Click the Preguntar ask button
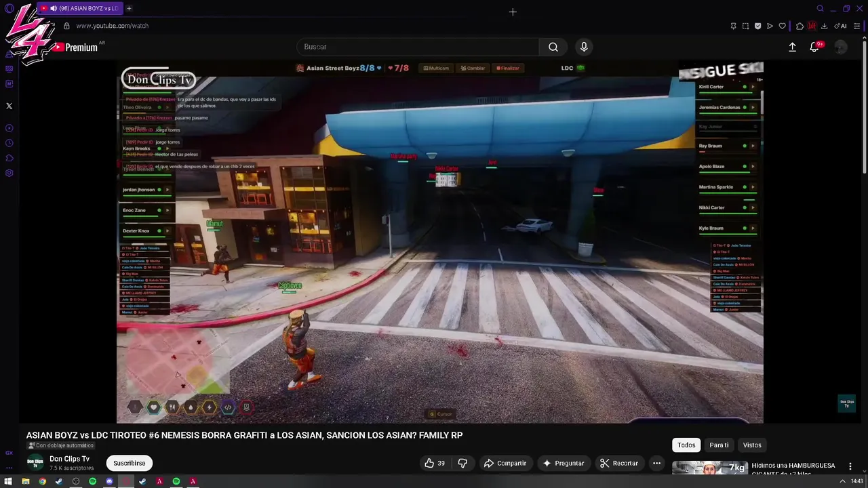This screenshot has width=868, height=488. click(564, 463)
